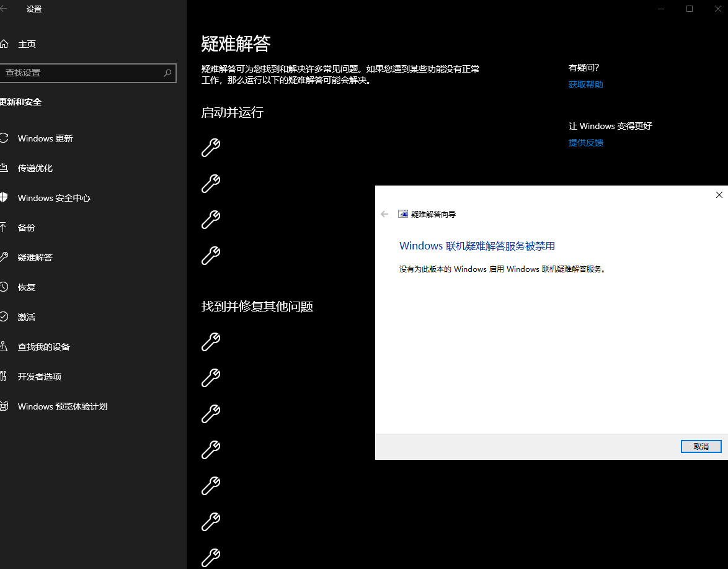Maximize the Settings window
This screenshot has height=569, width=728.
coord(690,9)
